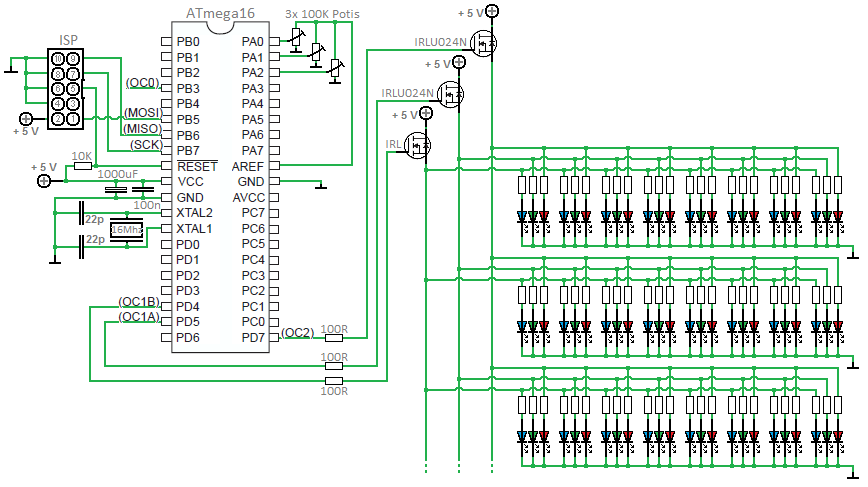Click the PC4 pin connector box

point(275,259)
